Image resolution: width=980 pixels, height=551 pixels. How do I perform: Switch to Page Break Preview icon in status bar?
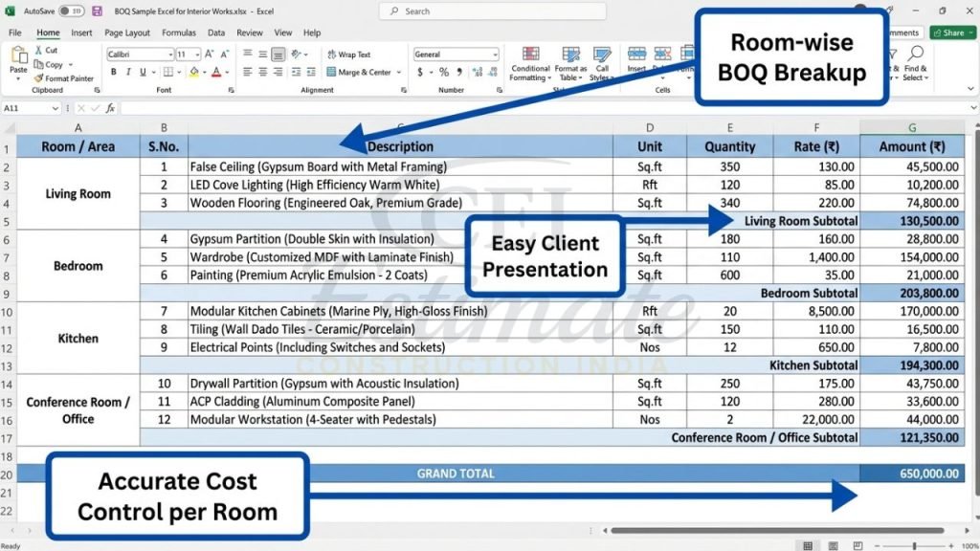pos(858,545)
